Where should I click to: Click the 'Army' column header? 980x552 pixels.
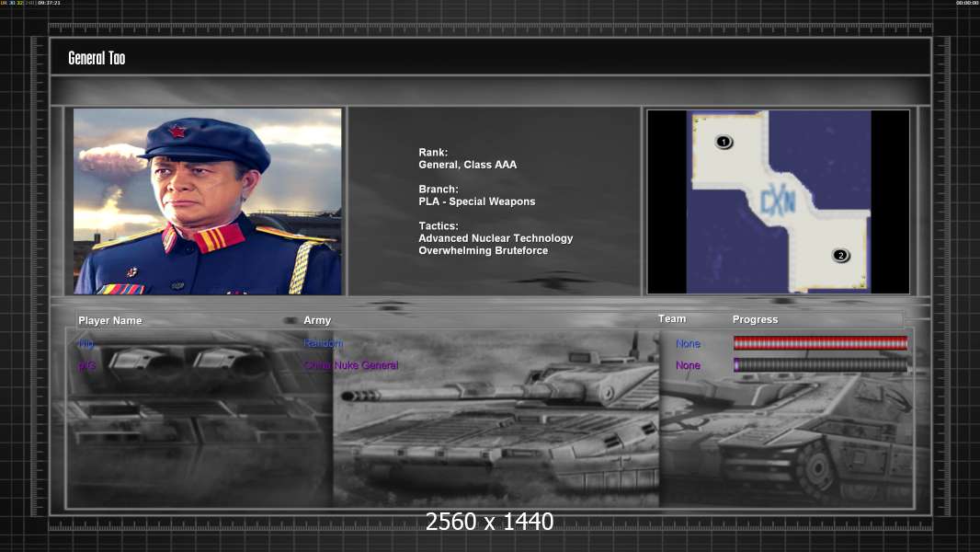[x=317, y=319]
